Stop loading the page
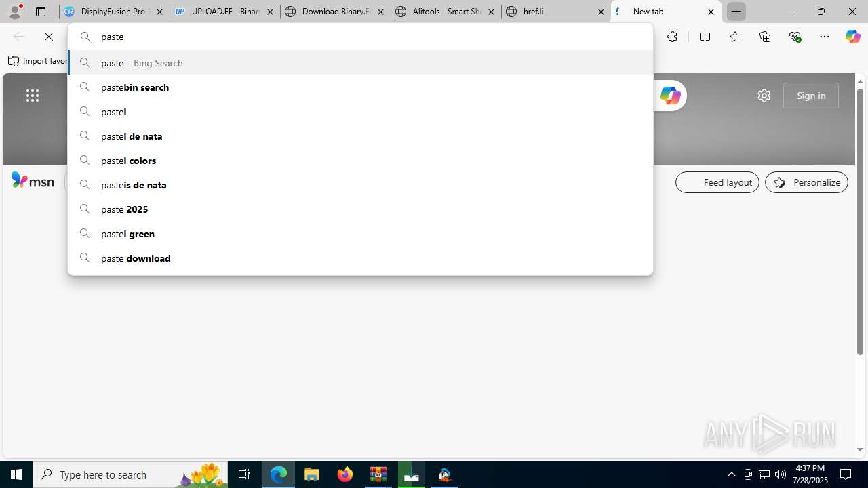The height and width of the screenshot is (488, 868). (49, 37)
